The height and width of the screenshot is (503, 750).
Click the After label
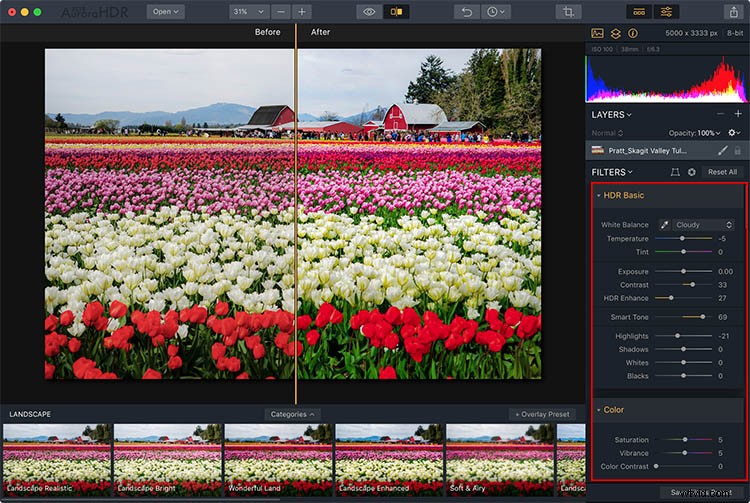320,32
